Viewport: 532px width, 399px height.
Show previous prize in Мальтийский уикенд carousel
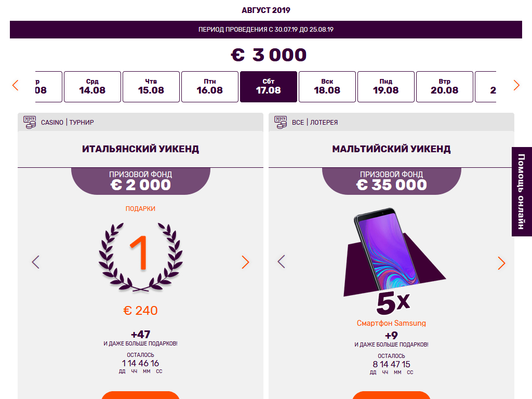281,262
